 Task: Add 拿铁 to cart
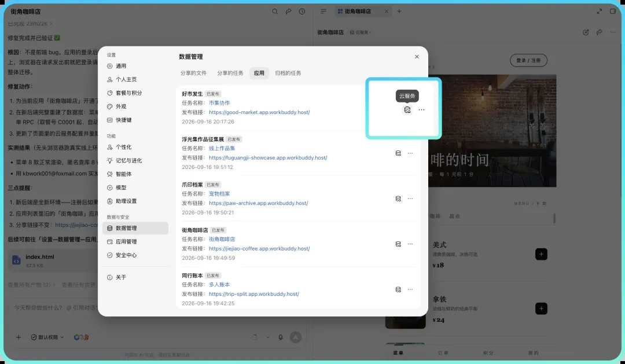pyautogui.click(x=541, y=308)
